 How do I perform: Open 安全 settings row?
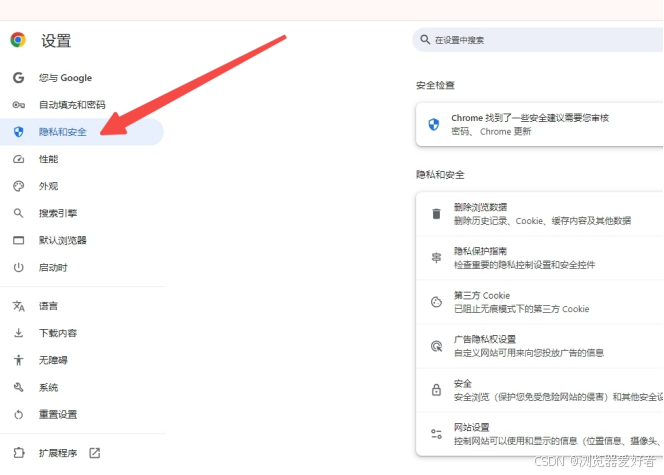coord(540,390)
